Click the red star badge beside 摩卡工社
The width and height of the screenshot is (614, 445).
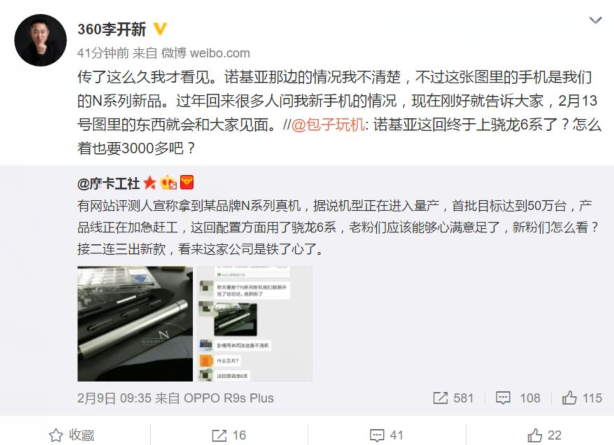(150, 183)
